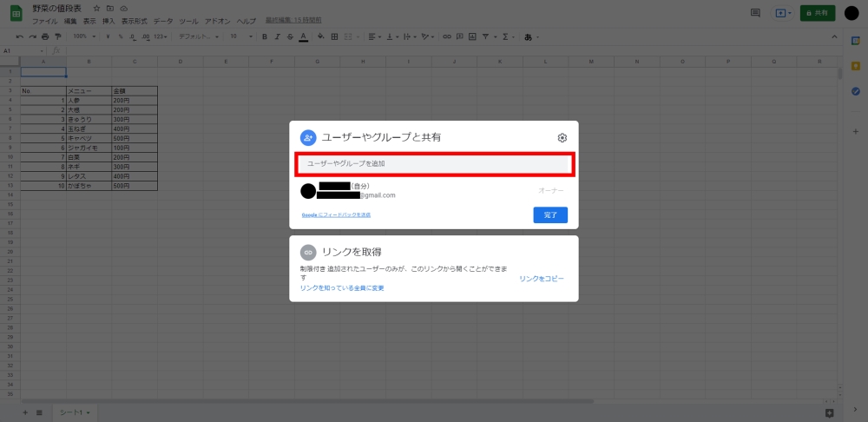Open the font size 10 dropdown
Image resolution: width=868 pixels, height=422 pixels.
click(x=241, y=36)
